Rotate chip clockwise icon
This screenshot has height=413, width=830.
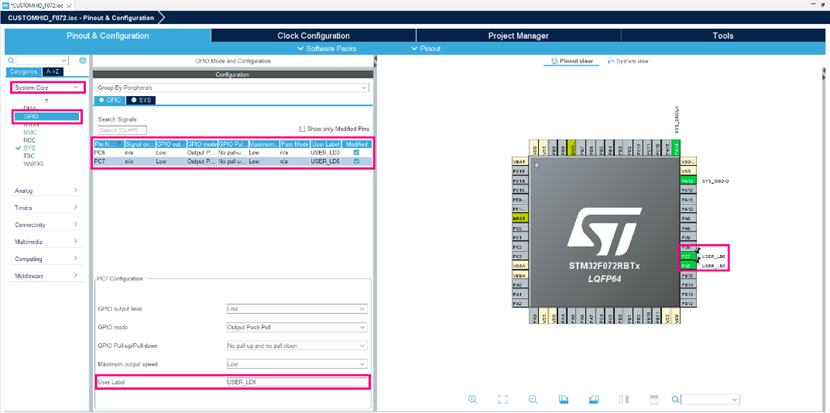[x=563, y=399]
